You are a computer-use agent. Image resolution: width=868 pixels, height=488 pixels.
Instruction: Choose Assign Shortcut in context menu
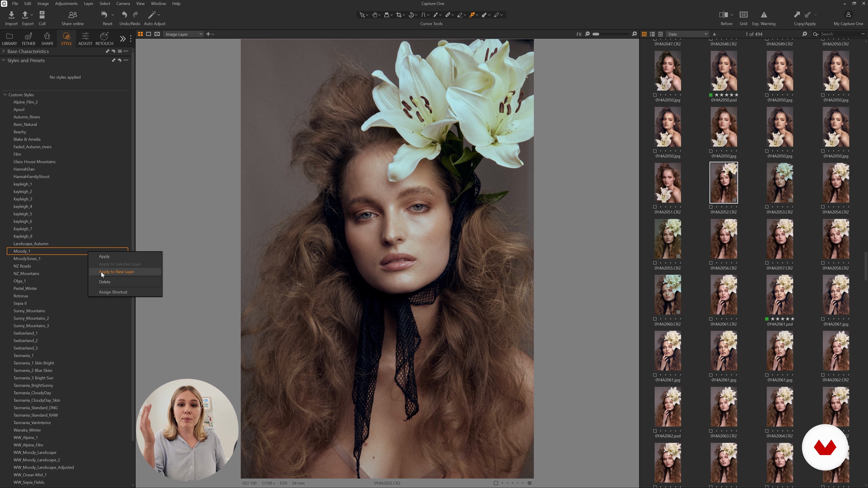125,292
